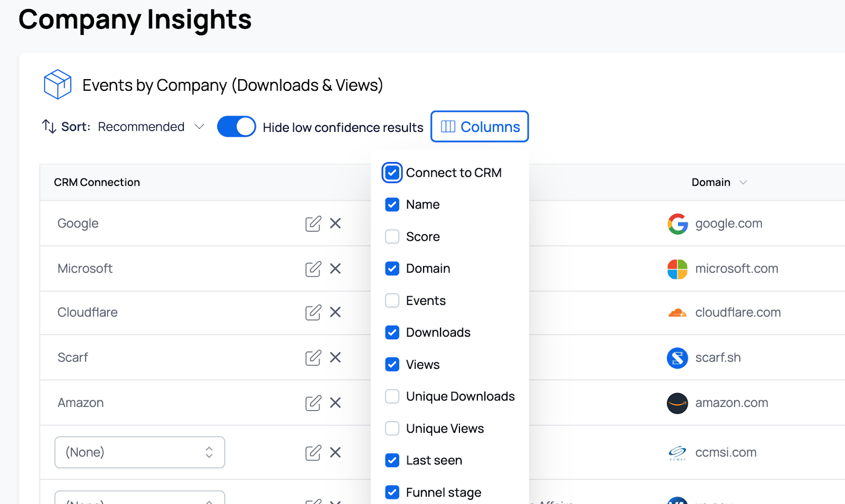
Task: Click the Google logo beside google.com
Action: point(678,224)
